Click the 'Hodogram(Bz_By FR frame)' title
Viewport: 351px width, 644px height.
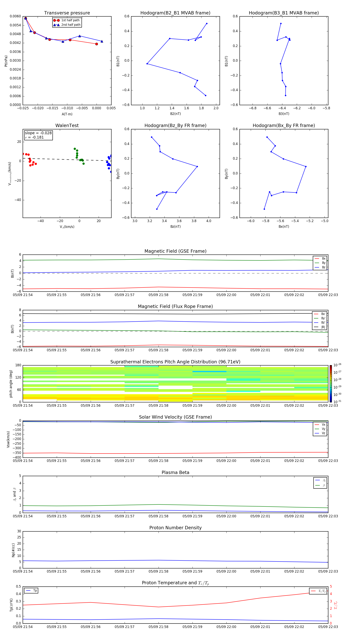click(175, 125)
